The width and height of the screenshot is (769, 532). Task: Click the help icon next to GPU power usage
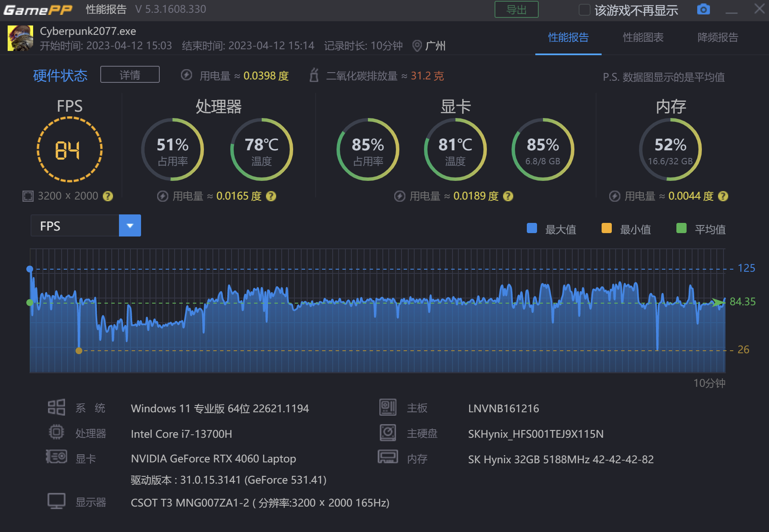pyautogui.click(x=508, y=196)
